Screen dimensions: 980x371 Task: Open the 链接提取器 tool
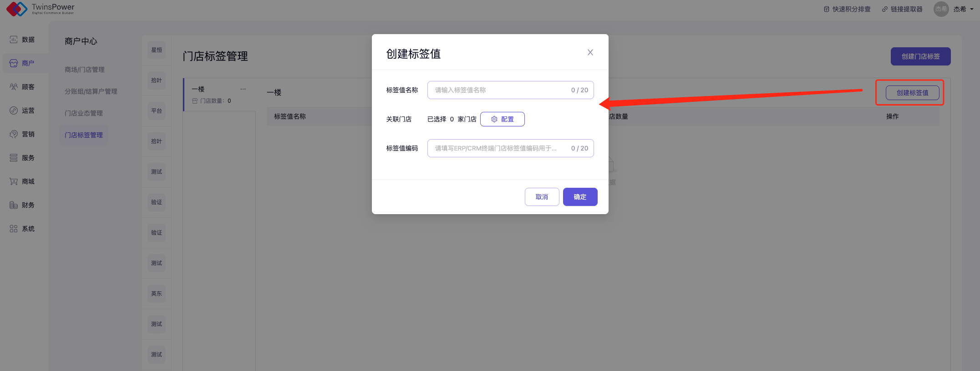point(902,9)
